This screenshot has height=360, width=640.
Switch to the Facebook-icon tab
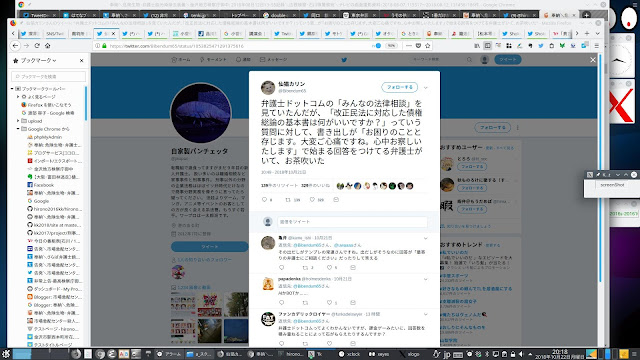(x=208, y=33)
